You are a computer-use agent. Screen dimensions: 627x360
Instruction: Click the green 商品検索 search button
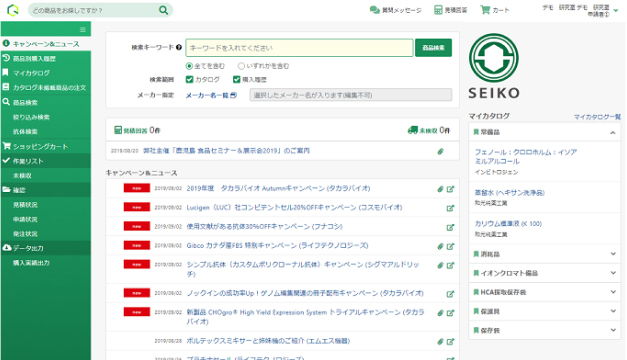tap(433, 48)
